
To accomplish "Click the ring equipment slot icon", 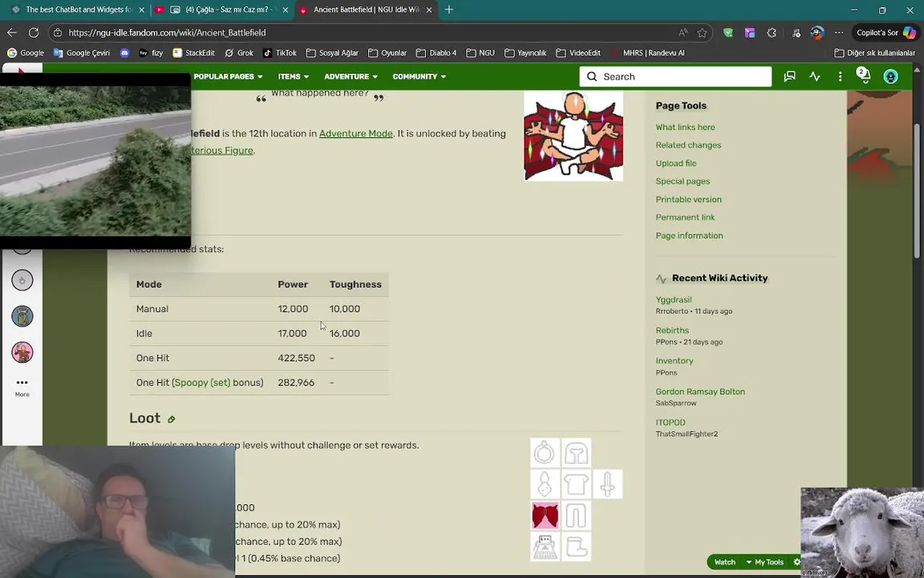I will 545,453.
